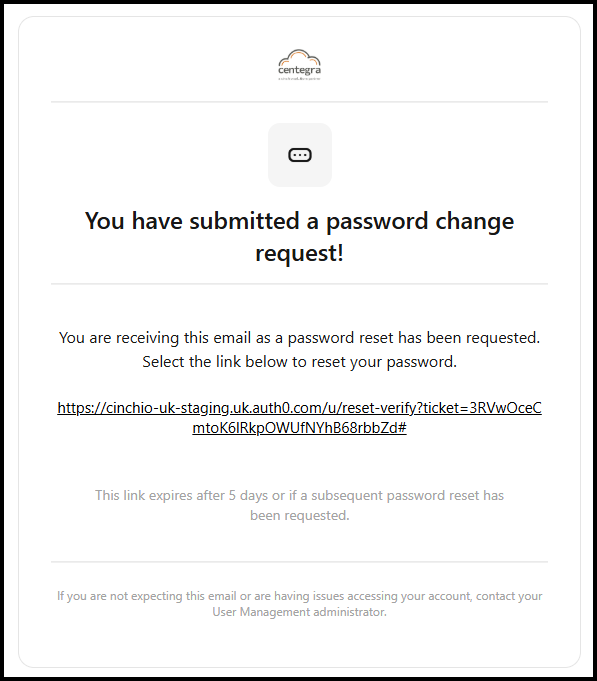Click 'User Management administrator.' footer text

pyautogui.click(x=300, y=612)
